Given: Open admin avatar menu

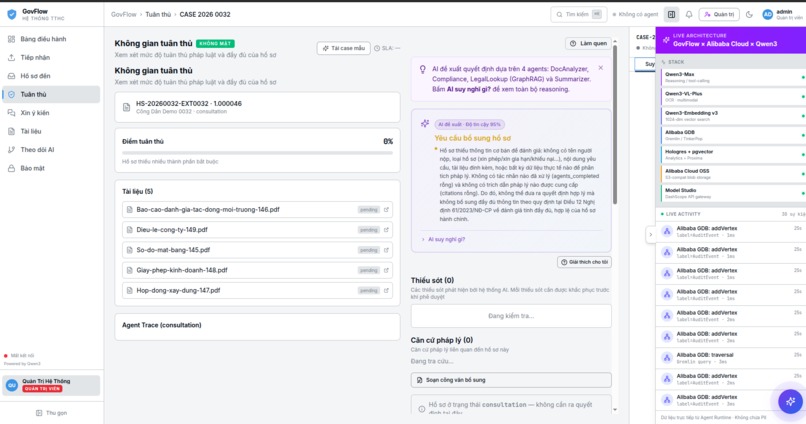Looking at the screenshot, I should pyautogui.click(x=767, y=14).
